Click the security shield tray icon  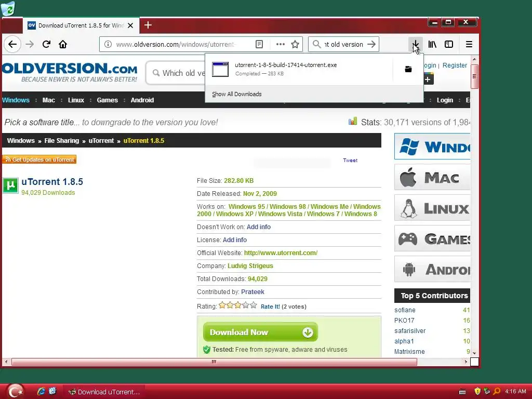tap(477, 391)
